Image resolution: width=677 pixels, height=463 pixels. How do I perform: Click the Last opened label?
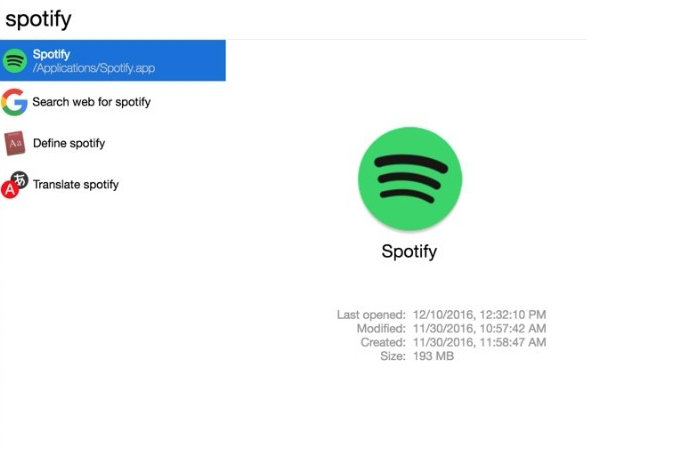click(x=371, y=315)
